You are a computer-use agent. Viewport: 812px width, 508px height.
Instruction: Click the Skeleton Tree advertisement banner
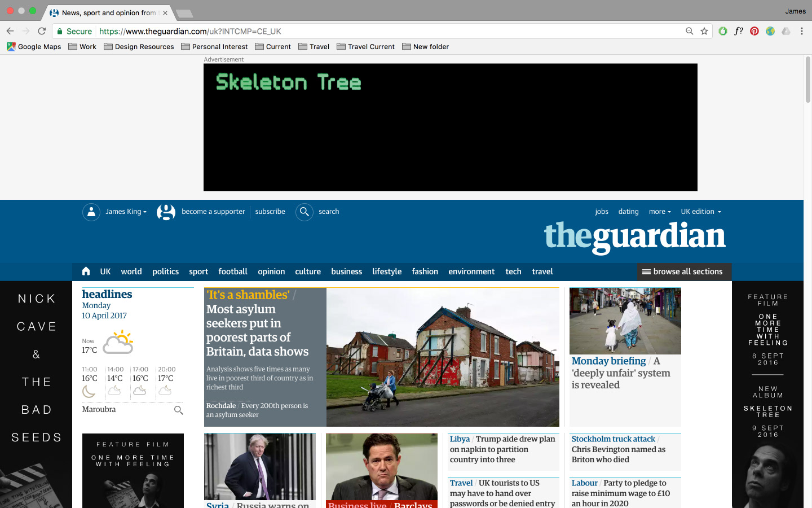pos(451,127)
